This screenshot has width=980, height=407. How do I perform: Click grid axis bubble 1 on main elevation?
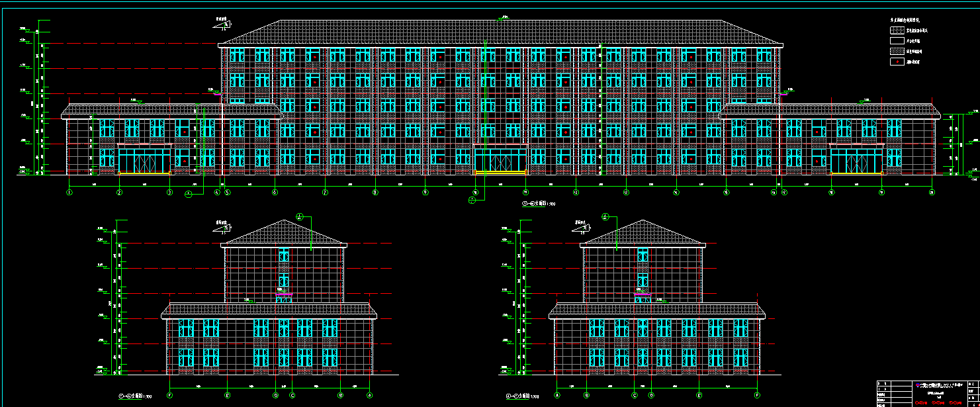pyautogui.click(x=69, y=193)
